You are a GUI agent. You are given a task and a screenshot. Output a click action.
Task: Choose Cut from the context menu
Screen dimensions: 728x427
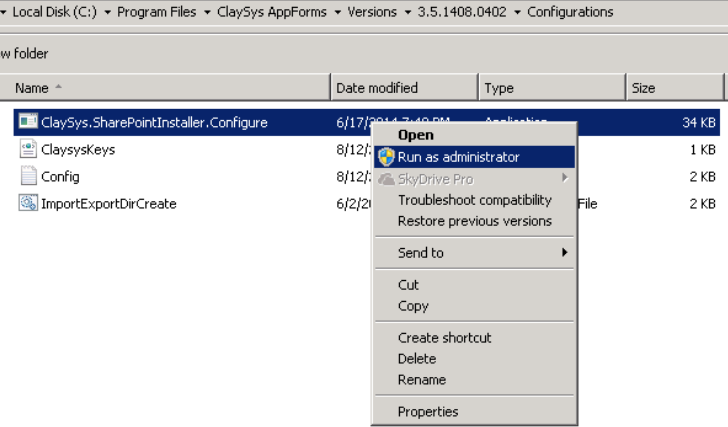click(x=474, y=285)
